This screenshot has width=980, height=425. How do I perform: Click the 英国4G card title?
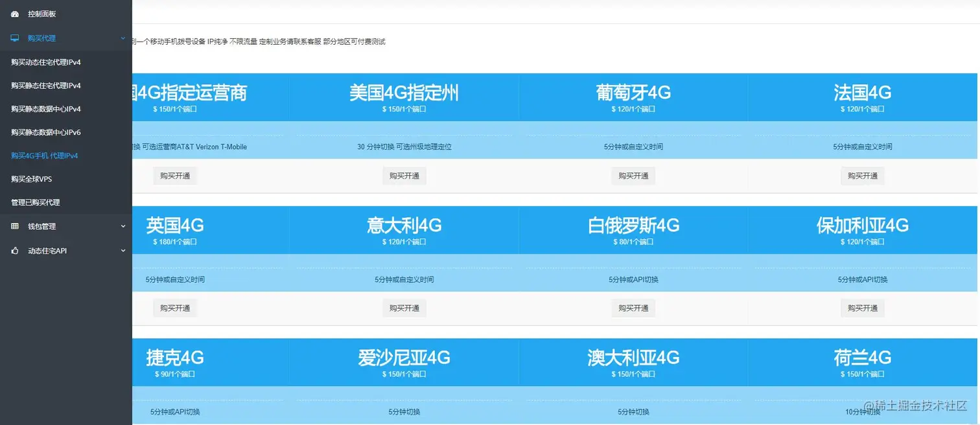click(175, 225)
